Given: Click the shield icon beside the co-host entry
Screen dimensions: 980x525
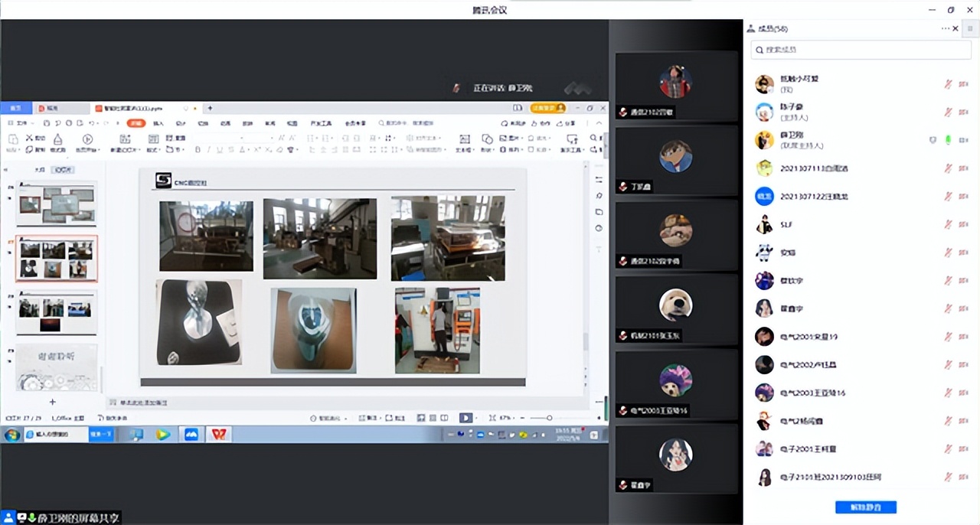Looking at the screenshot, I should [x=933, y=140].
